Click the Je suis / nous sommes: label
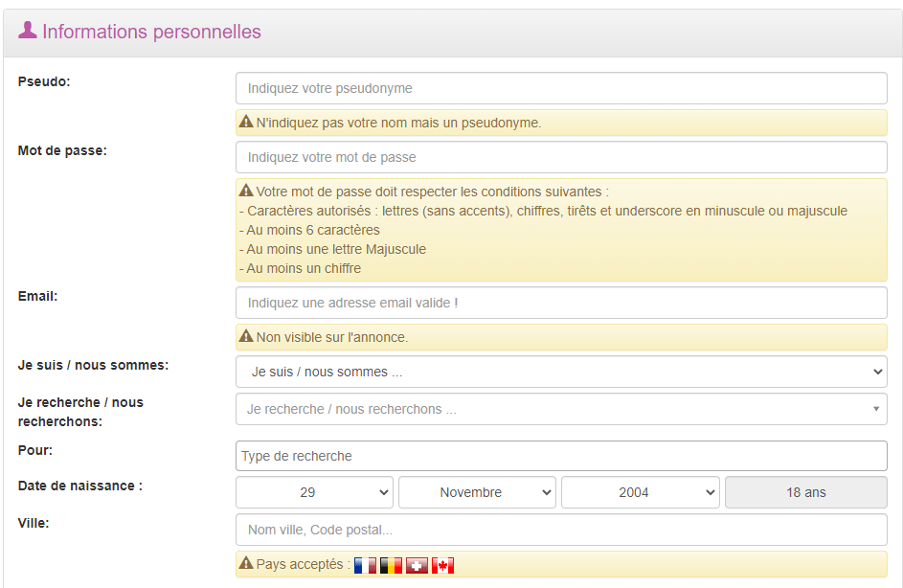903x588 pixels. (x=93, y=366)
